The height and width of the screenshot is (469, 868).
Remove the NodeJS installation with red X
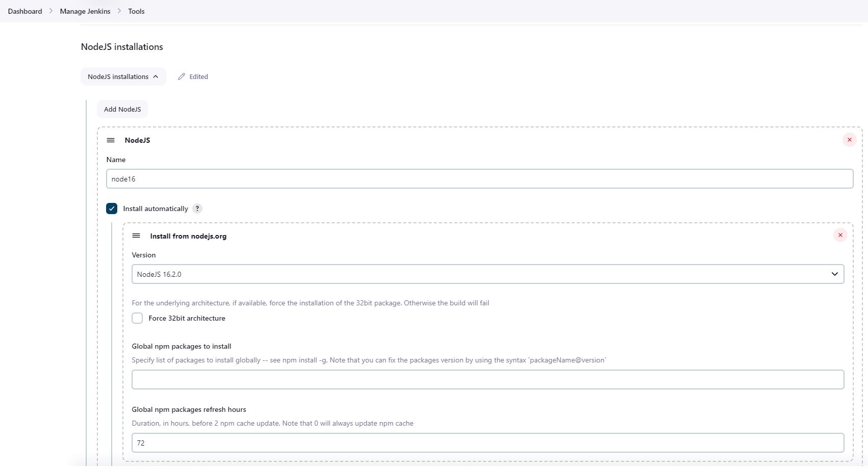click(849, 140)
